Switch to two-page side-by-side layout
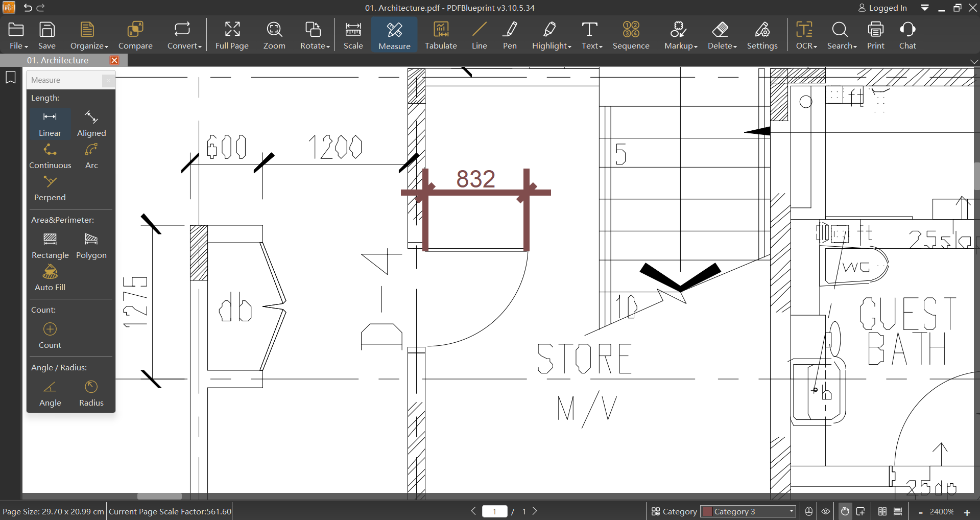980x520 pixels. (882, 511)
